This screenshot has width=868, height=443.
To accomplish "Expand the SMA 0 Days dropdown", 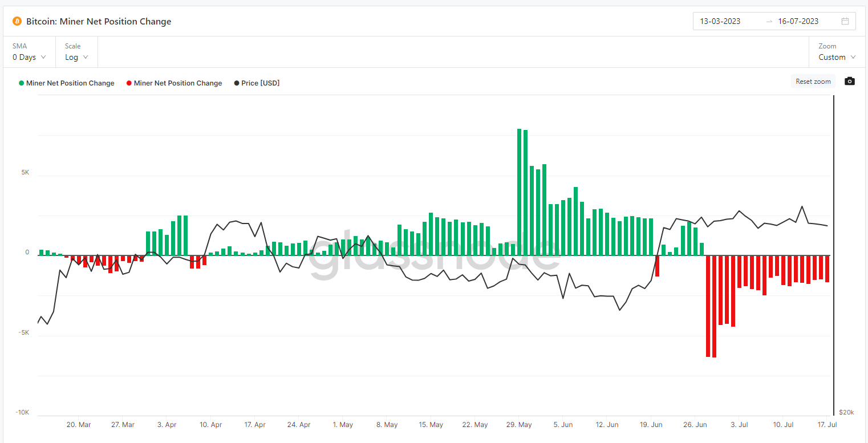I will pos(29,57).
